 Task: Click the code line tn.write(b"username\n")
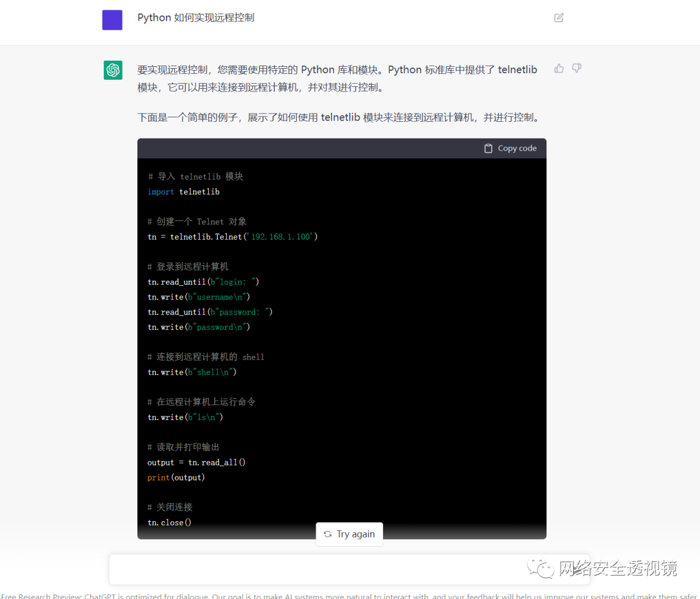(x=199, y=298)
